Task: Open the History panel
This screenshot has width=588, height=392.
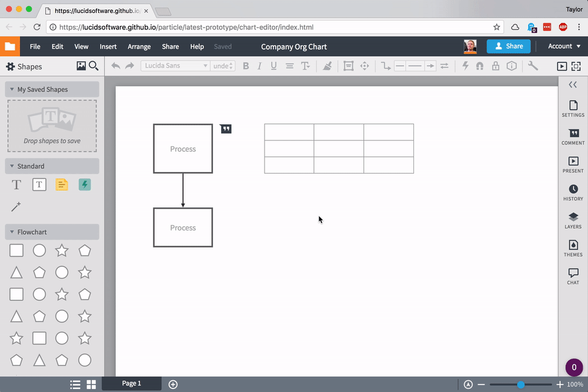Action: pos(573,192)
